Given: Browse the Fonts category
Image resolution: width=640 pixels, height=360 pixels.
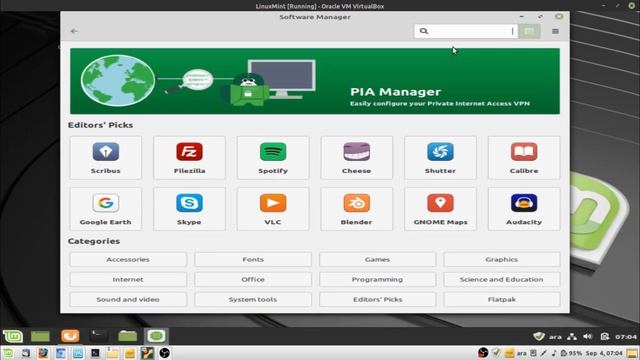Looking at the screenshot, I should click(x=253, y=260).
